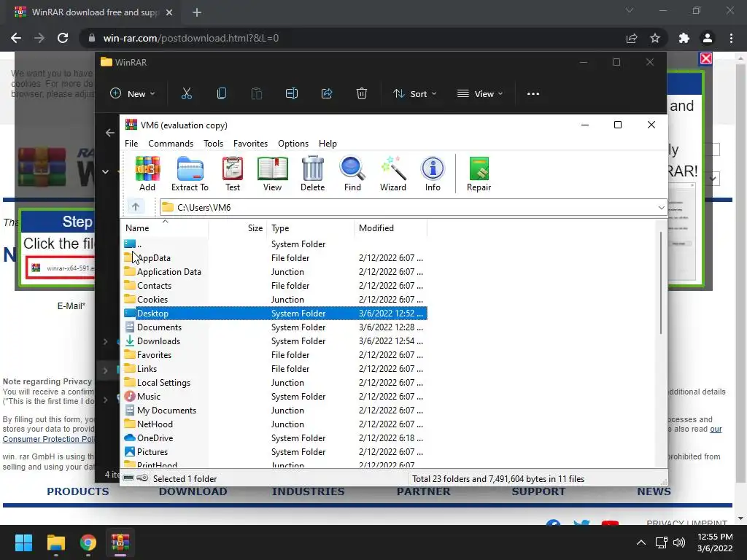The image size is (747, 560).
Task: Open the Options menu
Action: point(293,144)
